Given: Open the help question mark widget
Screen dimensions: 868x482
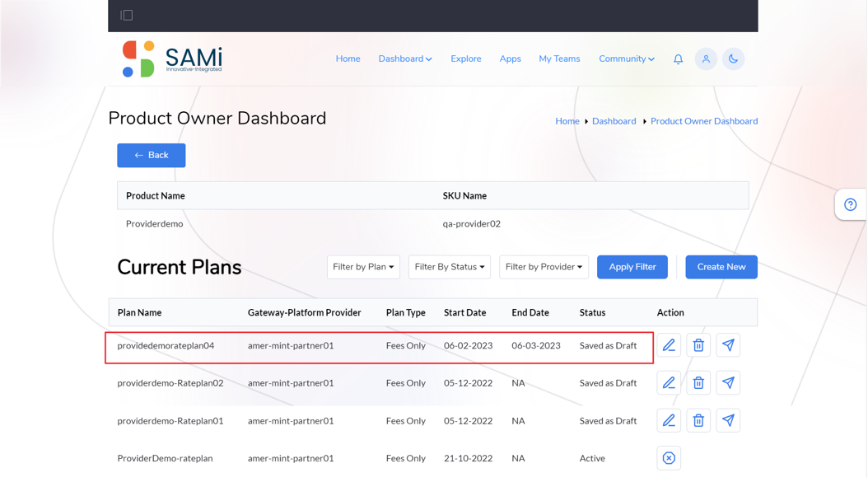Looking at the screenshot, I should click(x=850, y=204).
